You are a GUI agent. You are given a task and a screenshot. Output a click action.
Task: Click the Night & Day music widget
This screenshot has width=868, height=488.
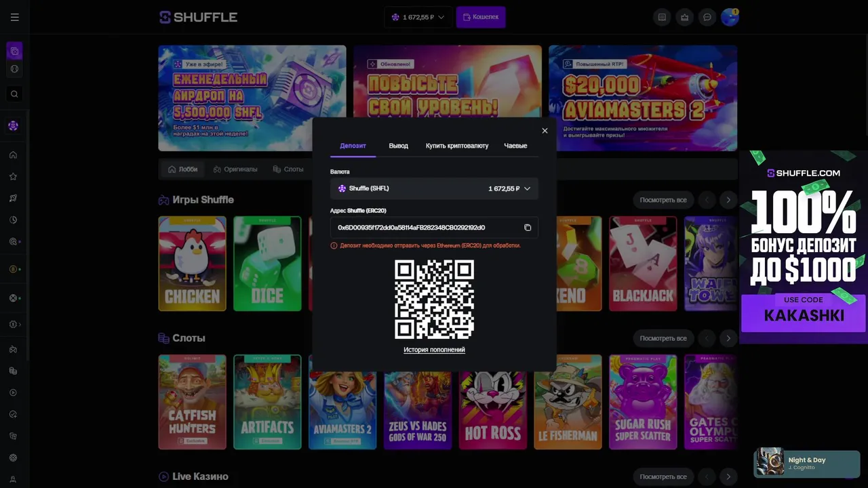pyautogui.click(x=807, y=463)
